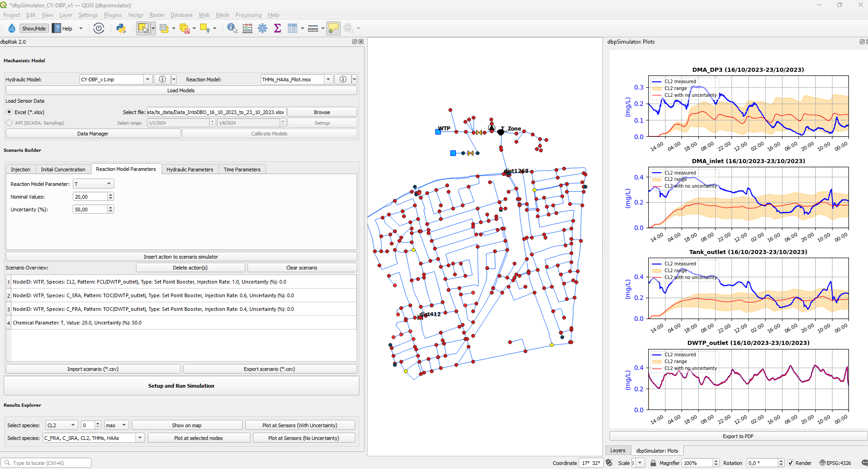Expand the Reaction Model Parameter T dropdown
Image resolution: width=868 pixels, height=469 pixels.
click(x=93, y=184)
